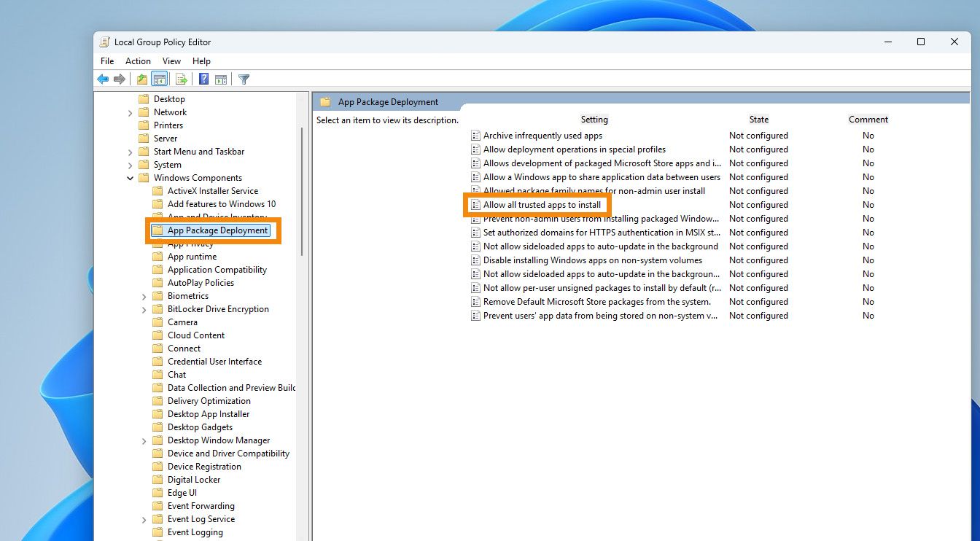
Task: Click the Back arrow in the toolbar
Action: point(103,79)
